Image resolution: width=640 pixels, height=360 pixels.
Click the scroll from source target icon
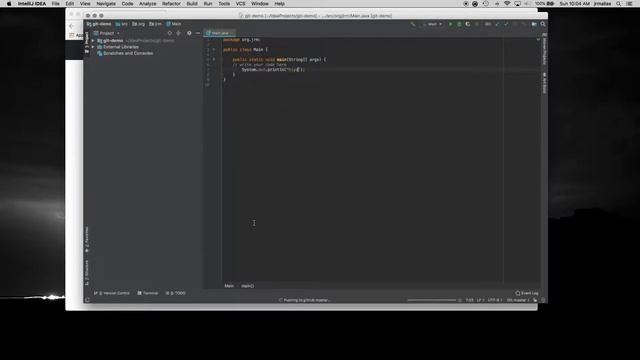coord(170,33)
